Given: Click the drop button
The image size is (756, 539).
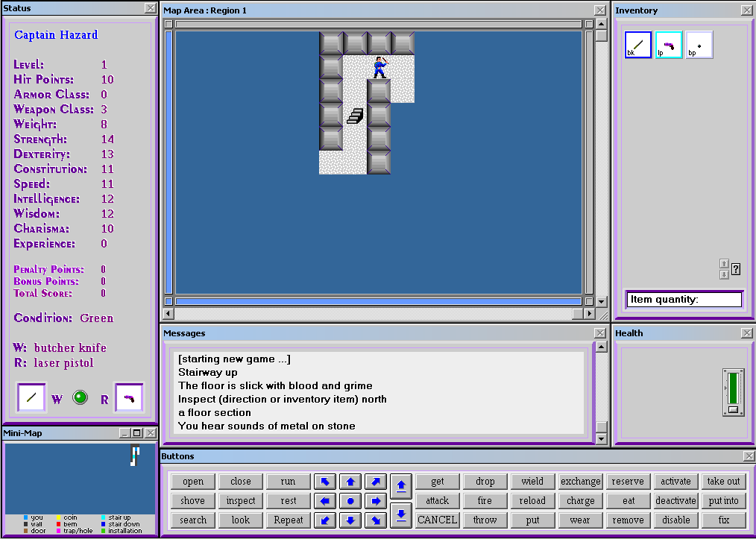Looking at the screenshot, I should click(x=485, y=481).
